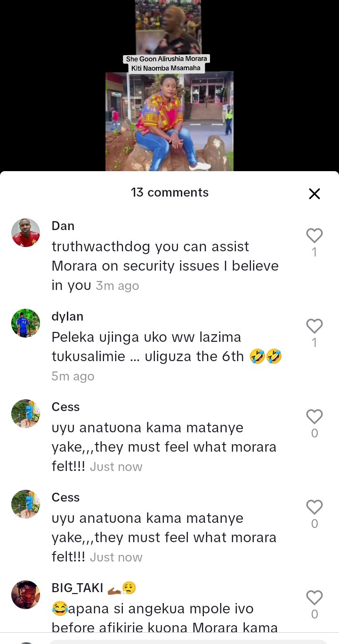Open dylan's profile avatar
339x644 pixels.
pos(25,323)
